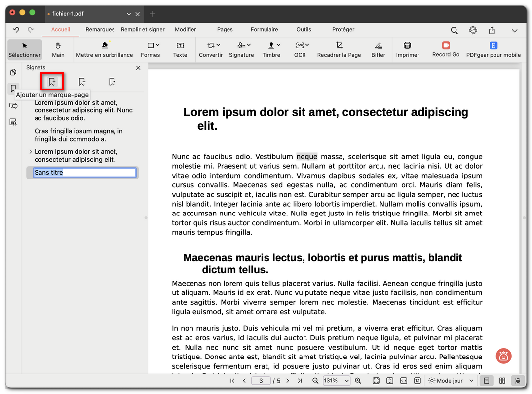Start recording with Record Go
This screenshot has height=394, width=532.
pyautogui.click(x=445, y=49)
